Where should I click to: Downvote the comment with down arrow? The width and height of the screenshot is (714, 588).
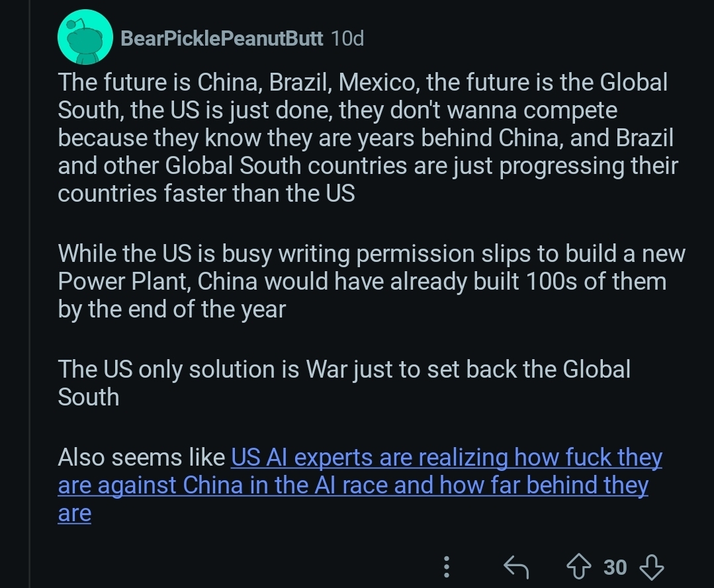coord(652,567)
